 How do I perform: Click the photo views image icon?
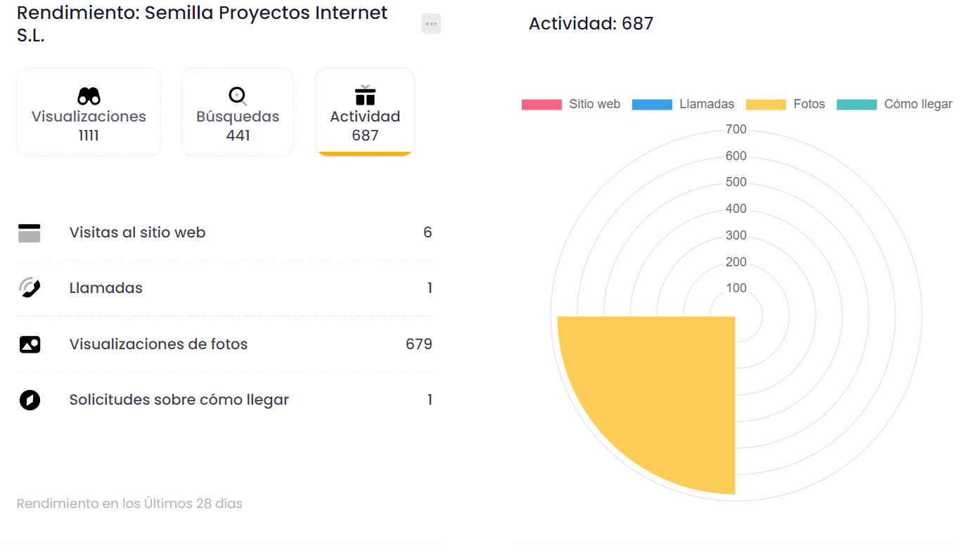(x=30, y=344)
